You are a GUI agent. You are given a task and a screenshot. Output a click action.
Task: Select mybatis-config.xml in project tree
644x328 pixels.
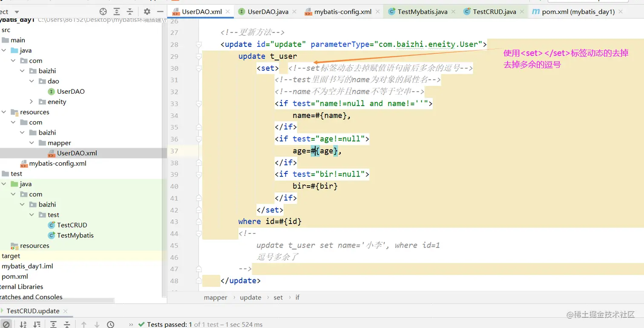point(53,164)
